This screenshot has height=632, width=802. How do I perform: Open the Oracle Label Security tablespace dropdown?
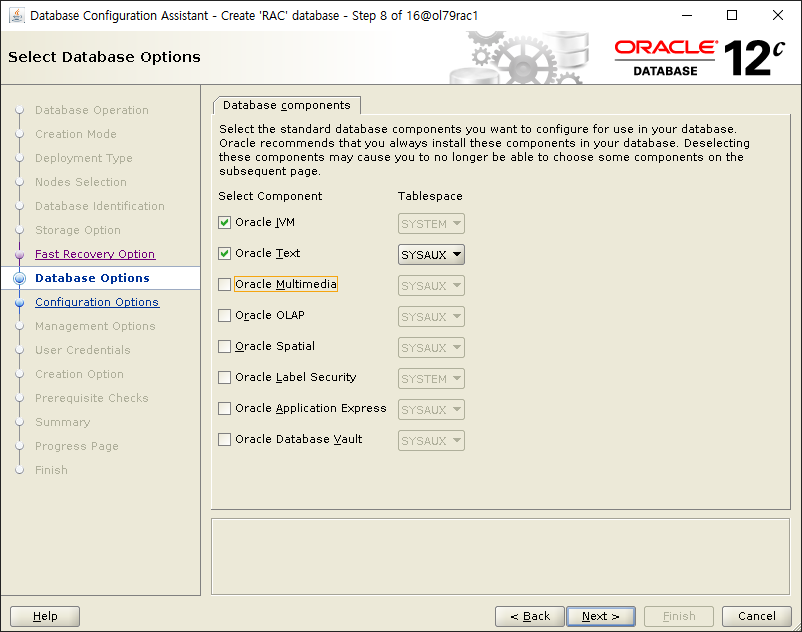point(431,379)
